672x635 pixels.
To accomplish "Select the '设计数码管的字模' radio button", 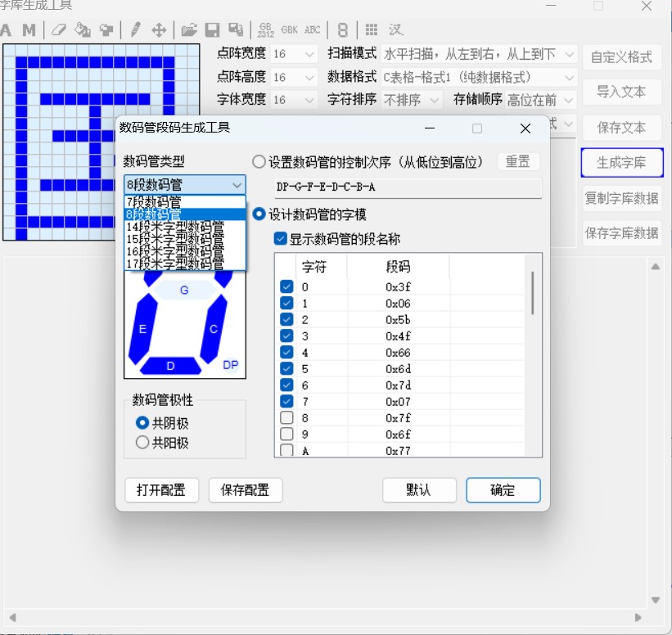I will [x=259, y=214].
